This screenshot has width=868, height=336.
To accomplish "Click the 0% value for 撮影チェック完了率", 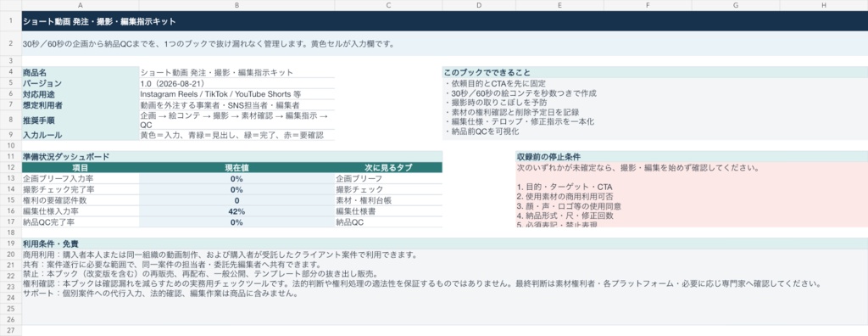I will coord(237,189).
